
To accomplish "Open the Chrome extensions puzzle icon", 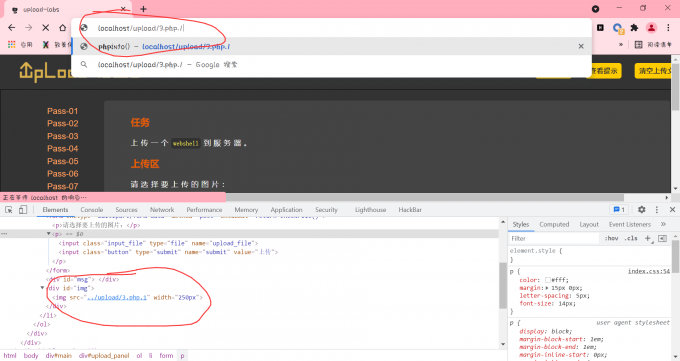I will point(634,28).
